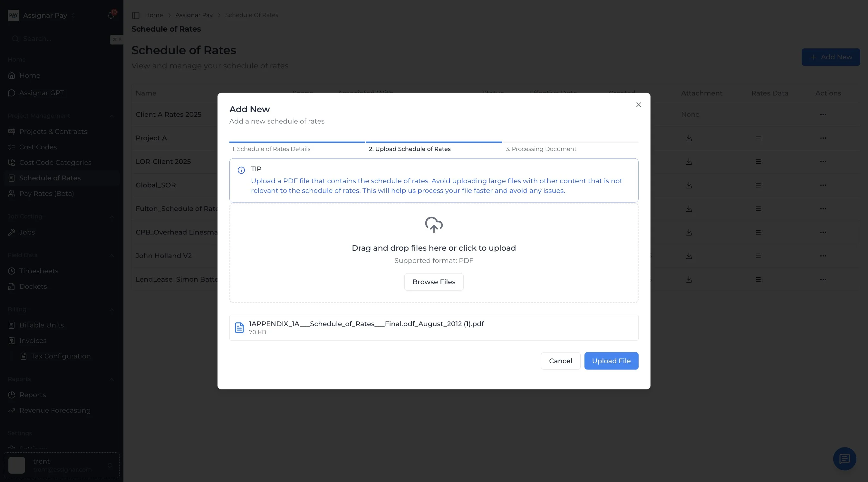Screen dimensions: 868x482
Task: Toggle the sidebar panel icon
Action: 136,15
